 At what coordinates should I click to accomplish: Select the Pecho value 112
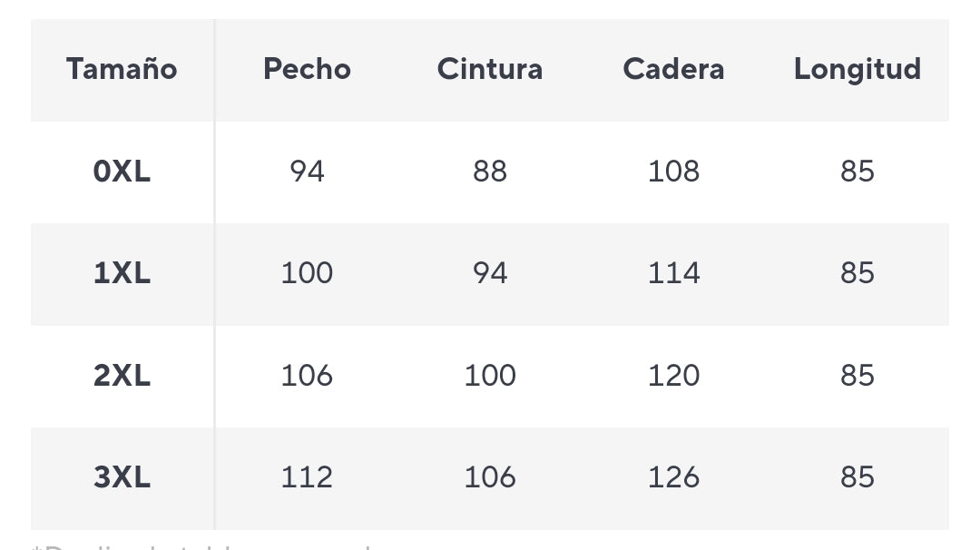307,477
